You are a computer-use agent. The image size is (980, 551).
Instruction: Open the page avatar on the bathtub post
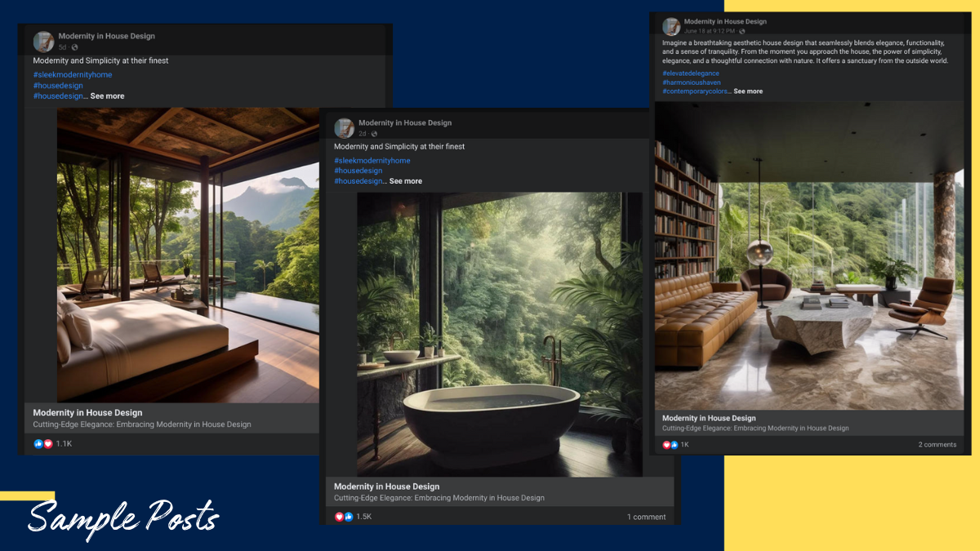pos(345,128)
